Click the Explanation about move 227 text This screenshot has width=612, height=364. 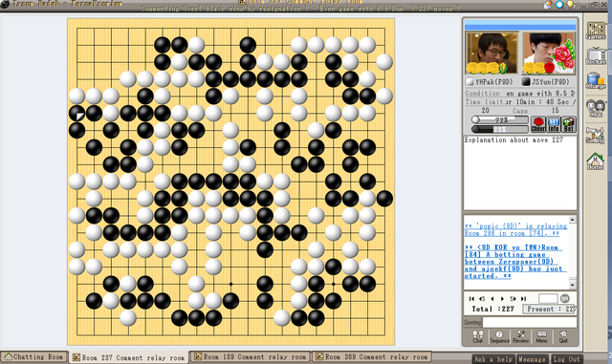(514, 139)
